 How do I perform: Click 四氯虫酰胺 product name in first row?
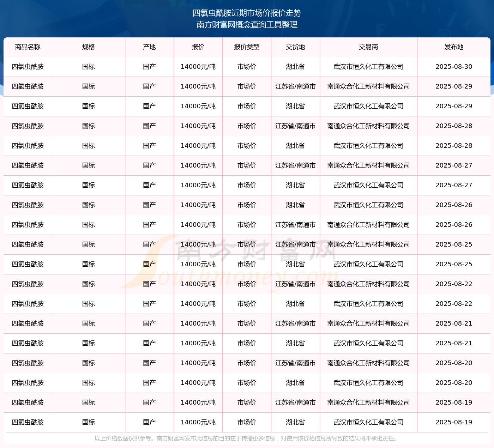28,67
